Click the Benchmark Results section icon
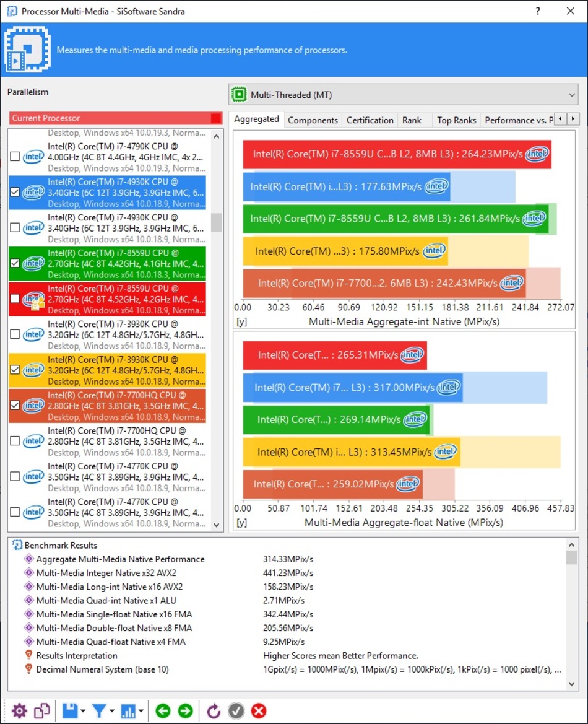Screen dimensions: 588x724 click(x=17, y=545)
